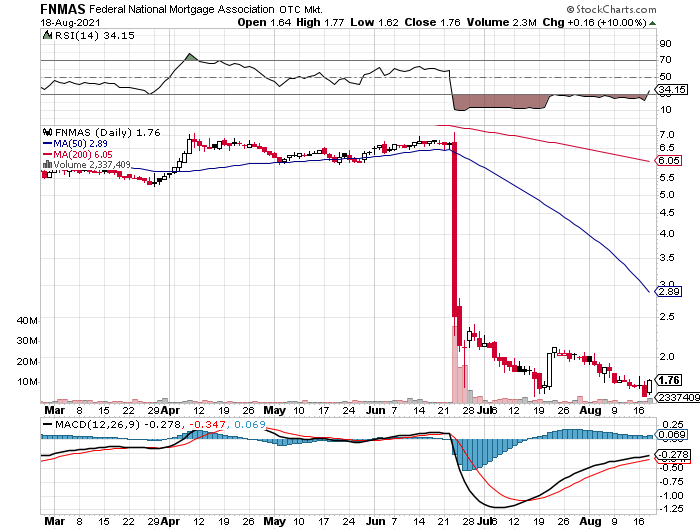
Task: Click the 4.0 price axis label
Action: pyautogui.click(x=667, y=234)
